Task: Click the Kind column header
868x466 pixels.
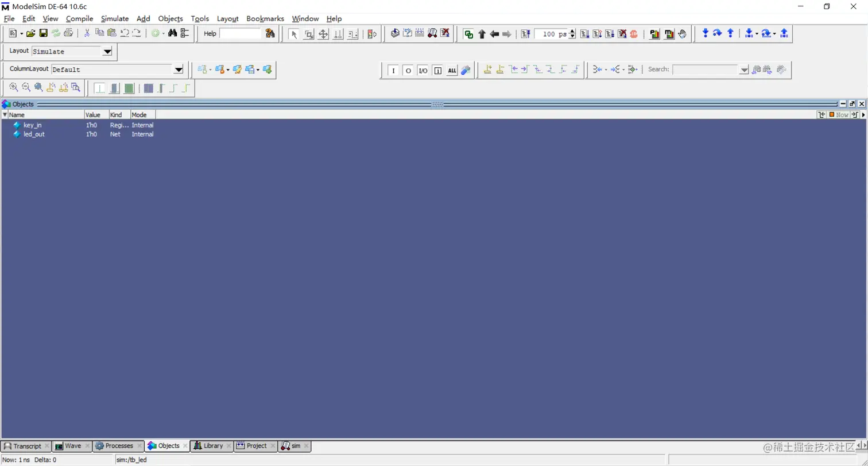Action: pos(119,115)
